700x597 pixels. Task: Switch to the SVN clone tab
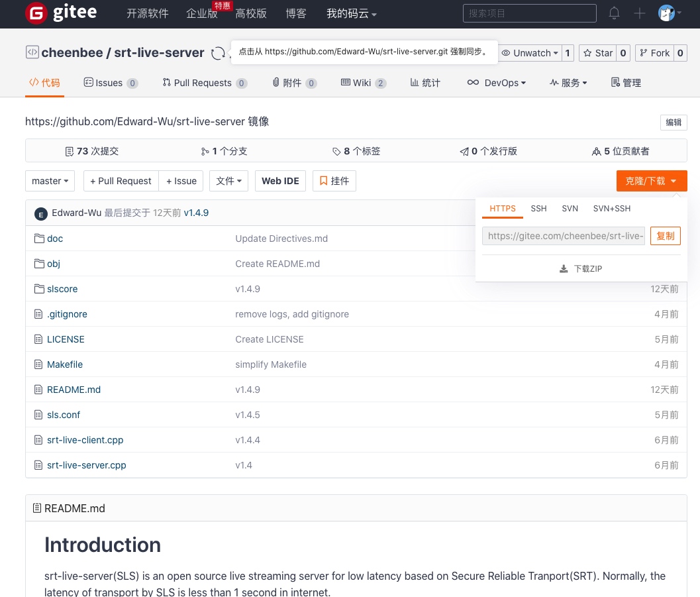pos(570,209)
